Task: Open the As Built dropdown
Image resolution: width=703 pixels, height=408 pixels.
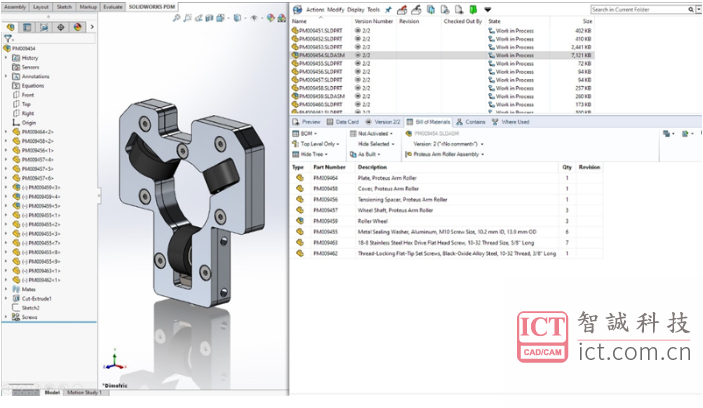Action: pyautogui.click(x=365, y=154)
